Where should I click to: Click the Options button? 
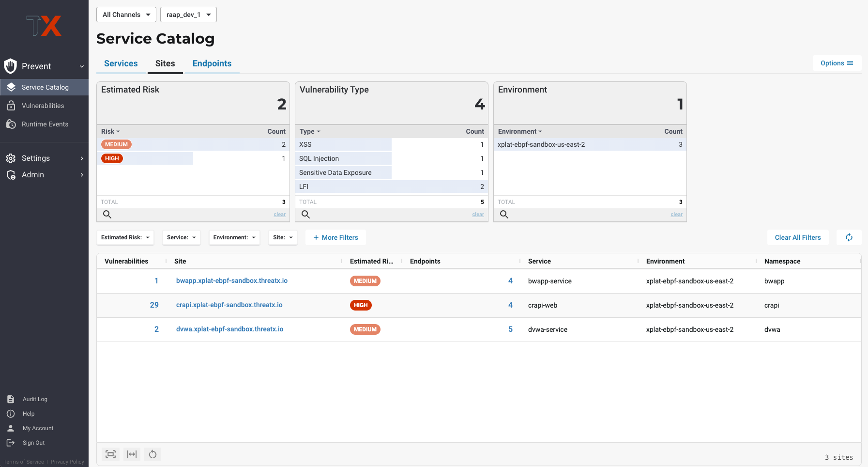(x=837, y=63)
